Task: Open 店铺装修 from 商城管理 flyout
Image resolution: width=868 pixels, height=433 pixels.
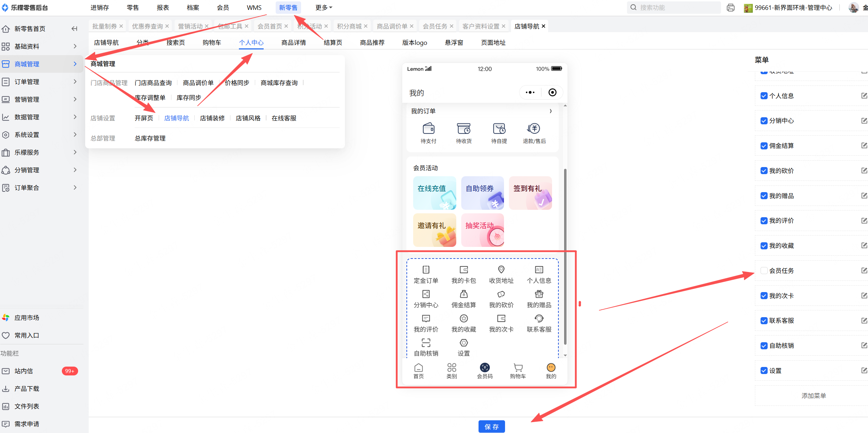Action: (212, 118)
